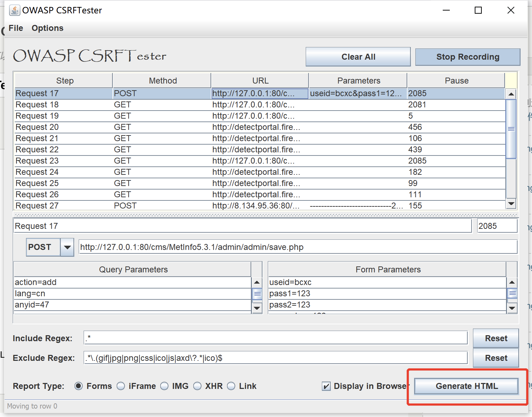The width and height of the screenshot is (532, 417).
Task: Click the useid=bcxc&pass1 parameters cell
Action: click(358, 93)
